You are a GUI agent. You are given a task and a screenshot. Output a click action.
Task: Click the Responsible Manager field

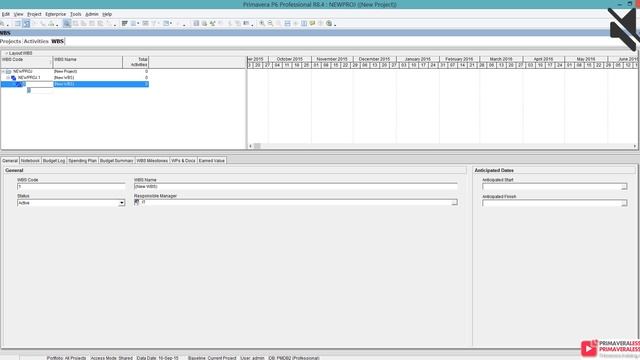tap(292, 202)
